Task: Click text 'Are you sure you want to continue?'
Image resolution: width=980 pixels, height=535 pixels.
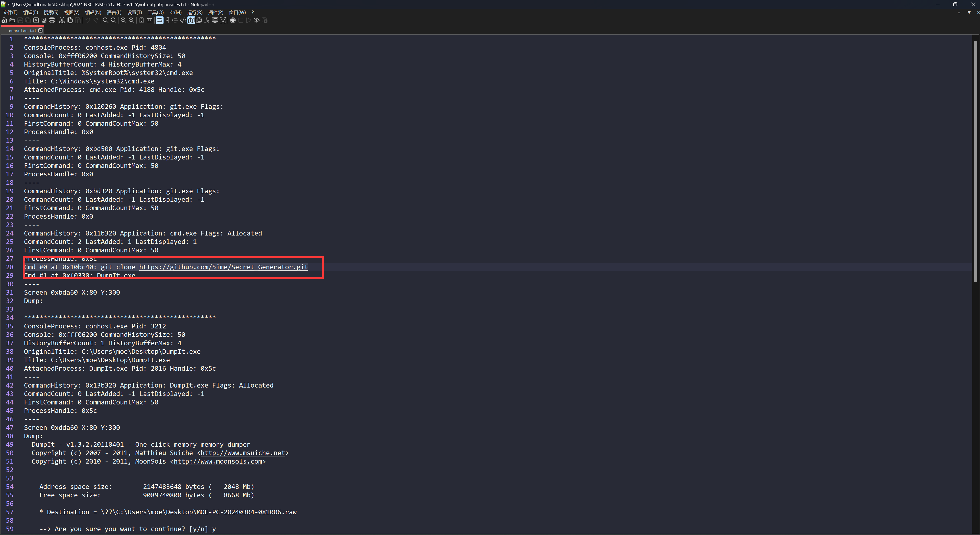Action: point(120,529)
